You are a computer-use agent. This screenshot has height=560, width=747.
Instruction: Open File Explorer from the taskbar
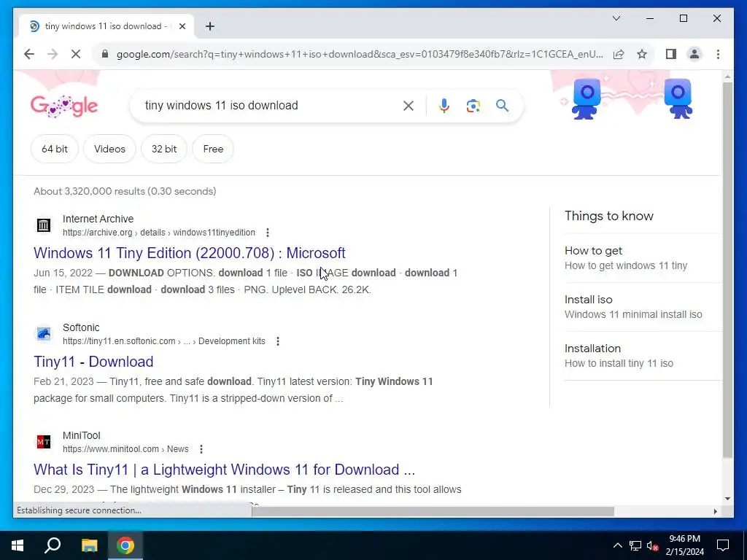click(x=89, y=545)
